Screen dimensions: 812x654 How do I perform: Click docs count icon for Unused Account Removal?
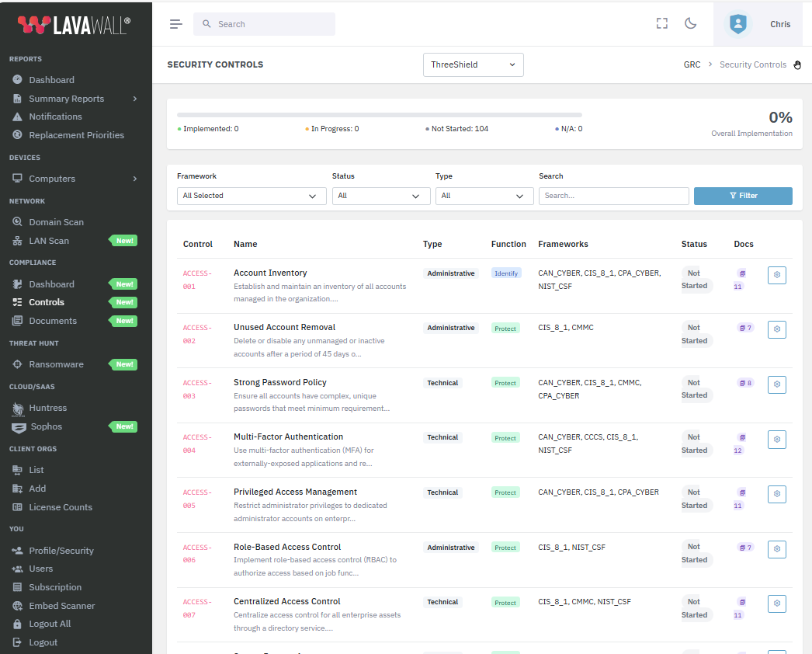coord(744,328)
